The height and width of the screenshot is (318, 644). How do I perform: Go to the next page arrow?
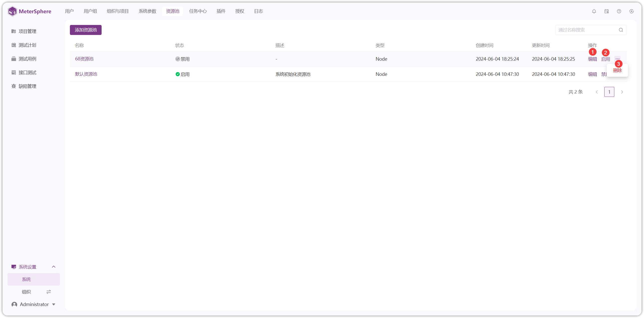coord(622,92)
